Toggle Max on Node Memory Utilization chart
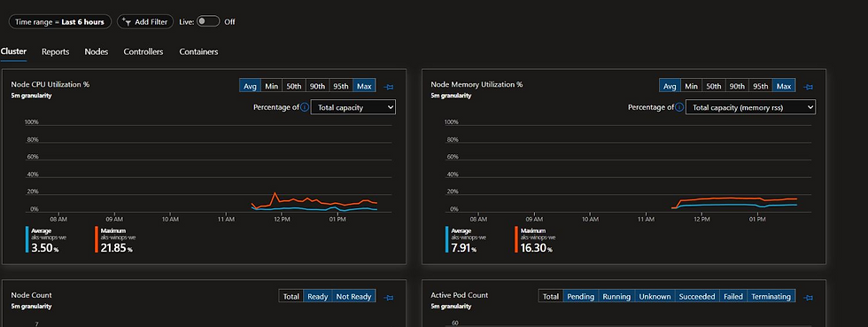The width and height of the screenshot is (868, 327). [x=784, y=86]
